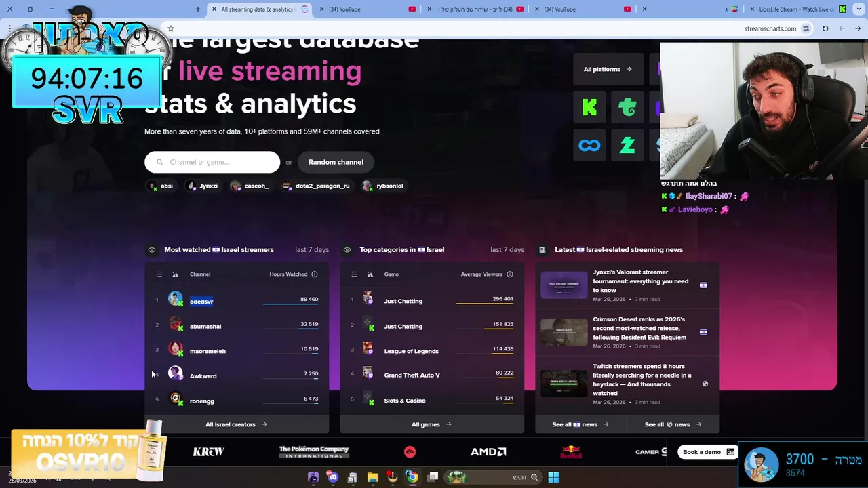Select the dota2_paragon_ru suggested channel chip
Image resolution: width=868 pixels, height=488 pixels.
316,186
